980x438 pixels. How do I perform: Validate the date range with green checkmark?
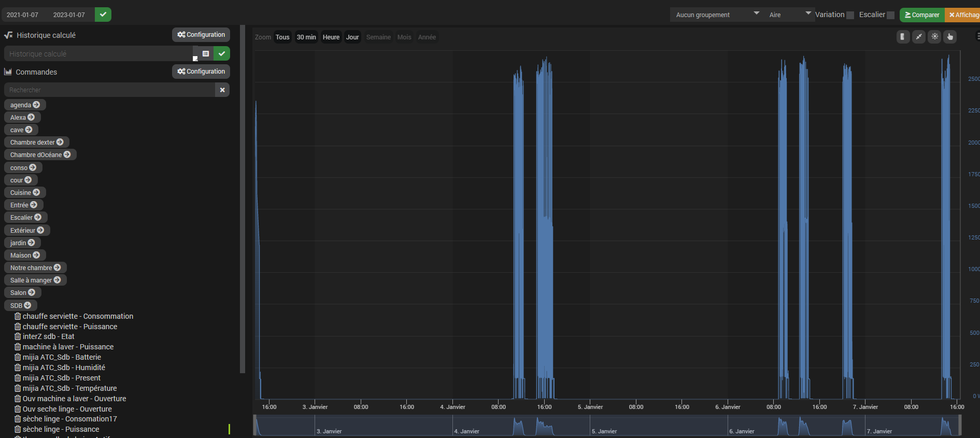(x=103, y=15)
